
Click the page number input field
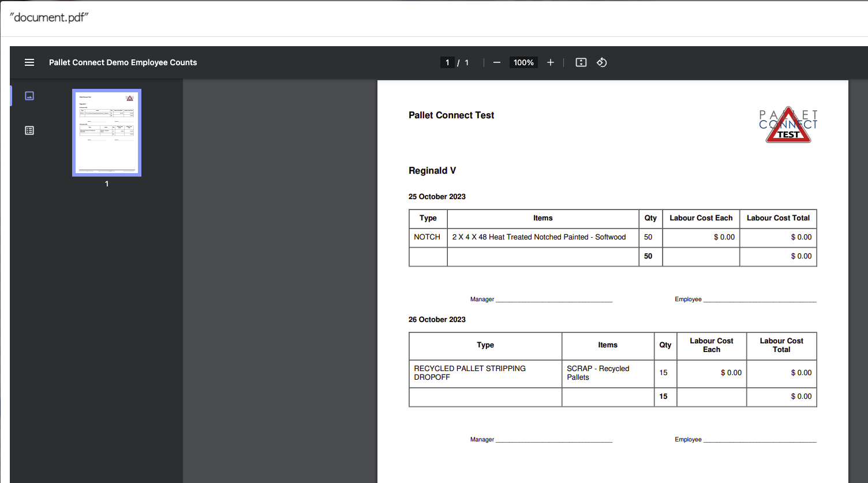point(447,62)
